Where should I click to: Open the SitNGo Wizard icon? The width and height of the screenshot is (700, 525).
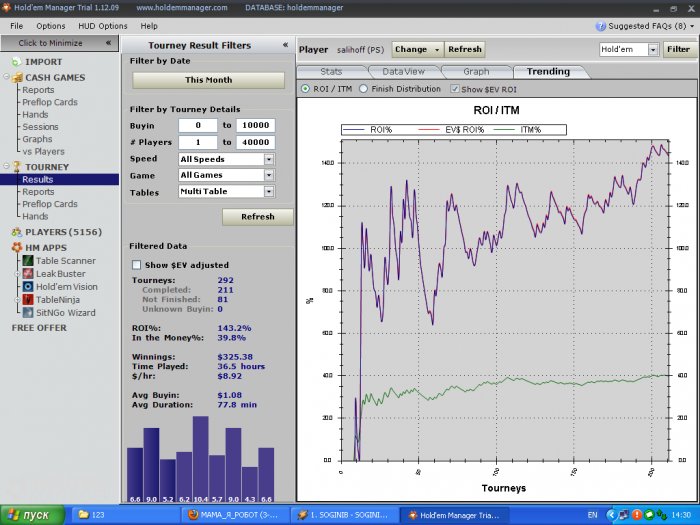click(28, 313)
